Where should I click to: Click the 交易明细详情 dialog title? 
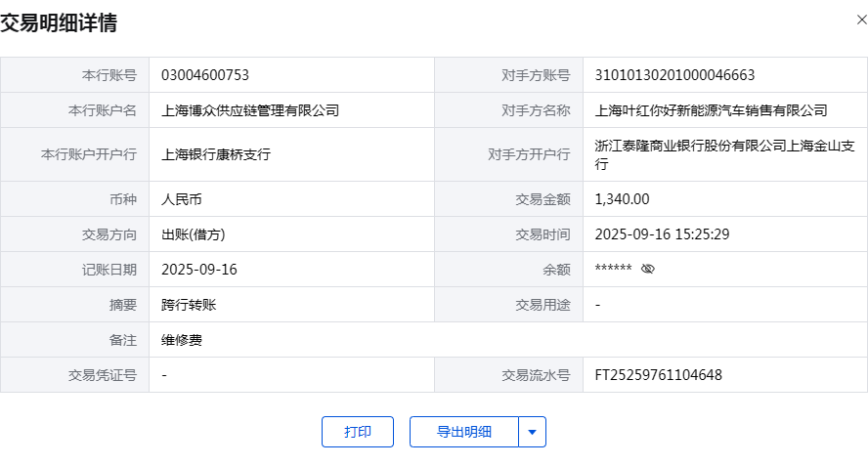pyautogui.click(x=59, y=22)
